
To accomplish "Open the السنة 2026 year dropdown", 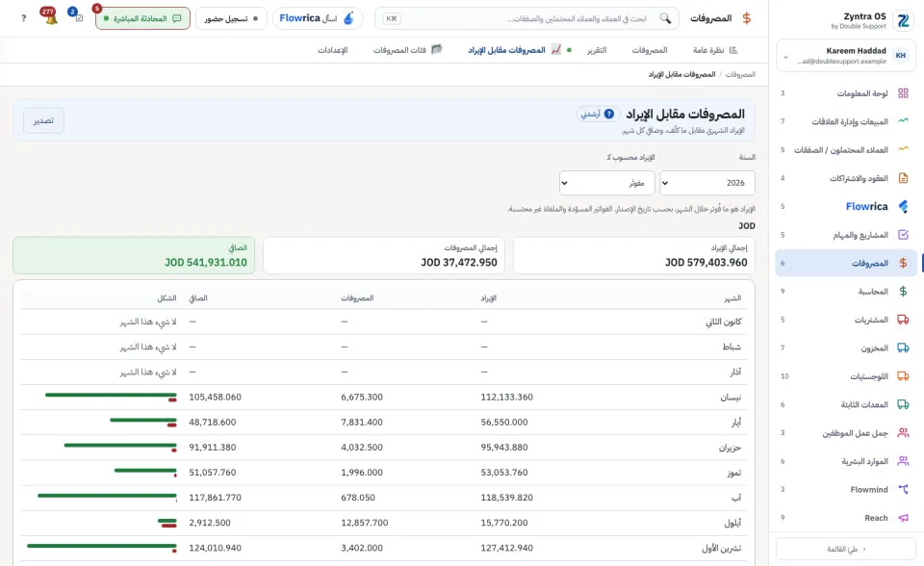I will point(707,183).
